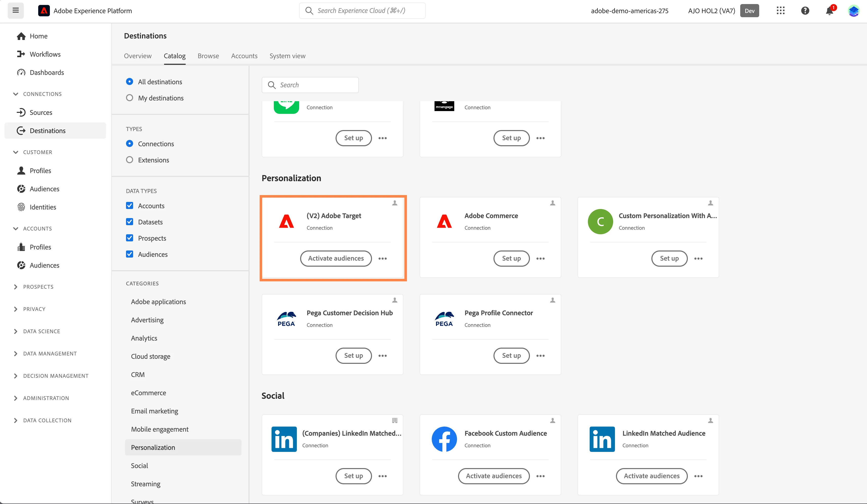The width and height of the screenshot is (867, 504).
Task: Expand the DATA MANAGEMENT sidebar section
Action: click(x=15, y=354)
